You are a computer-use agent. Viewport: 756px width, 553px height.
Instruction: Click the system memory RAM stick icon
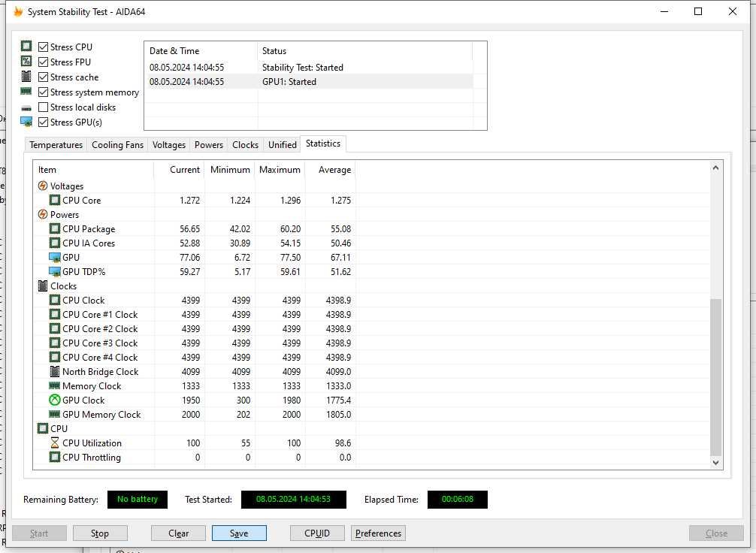26,91
